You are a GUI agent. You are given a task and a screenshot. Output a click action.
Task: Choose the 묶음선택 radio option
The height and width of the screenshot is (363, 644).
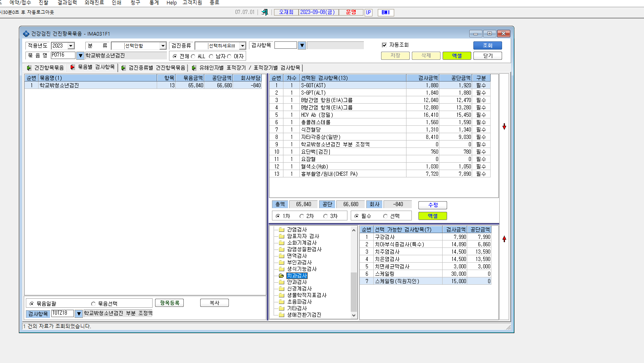pyautogui.click(x=93, y=304)
